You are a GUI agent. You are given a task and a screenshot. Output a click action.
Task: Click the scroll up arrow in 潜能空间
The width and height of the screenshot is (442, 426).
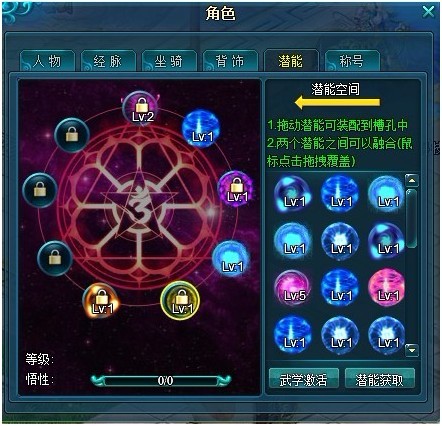pyautogui.click(x=412, y=180)
